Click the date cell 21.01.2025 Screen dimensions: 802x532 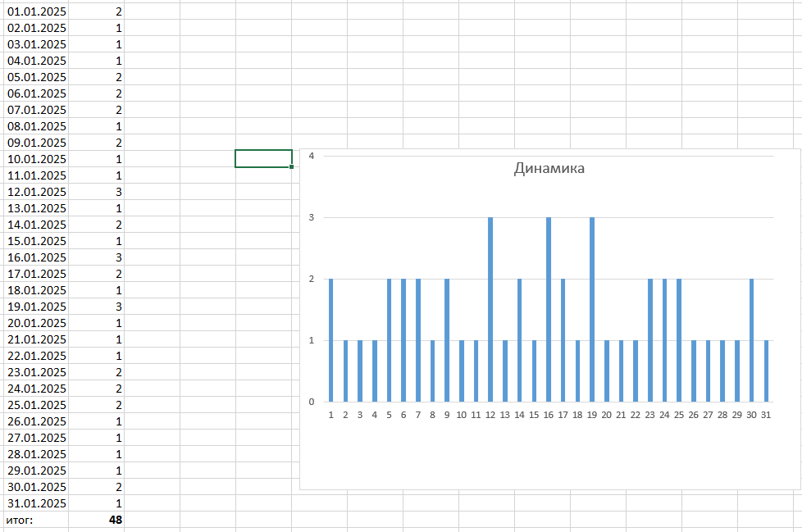pos(36,339)
